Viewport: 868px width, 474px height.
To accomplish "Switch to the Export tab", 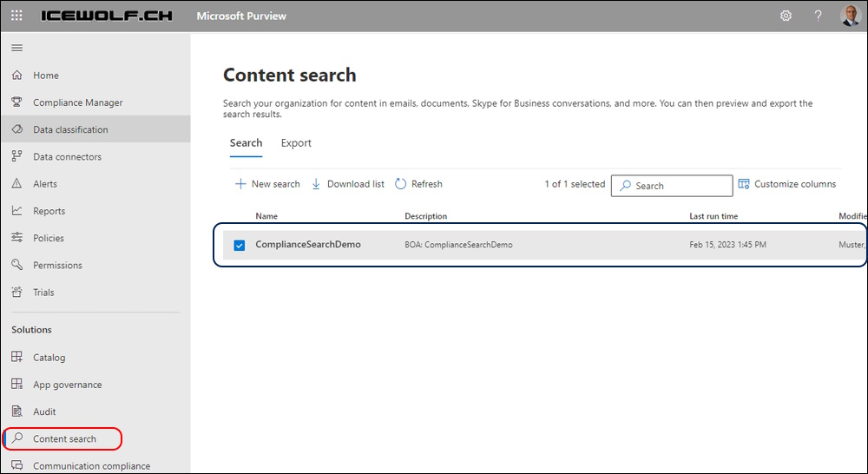I will pyautogui.click(x=296, y=143).
